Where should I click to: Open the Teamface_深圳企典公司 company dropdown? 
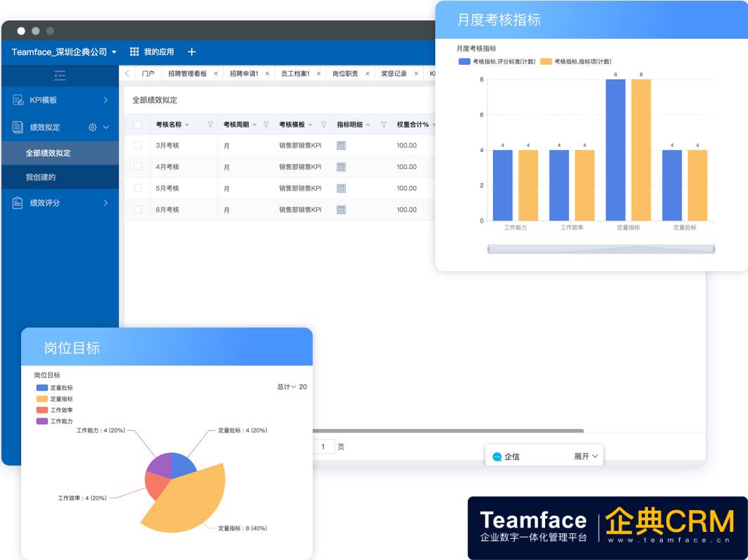[x=61, y=51]
